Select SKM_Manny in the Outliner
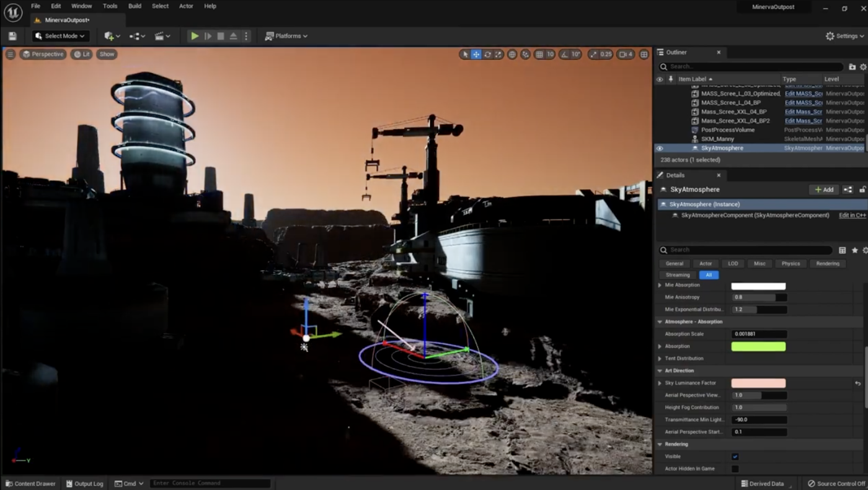The height and width of the screenshot is (490, 868). [x=717, y=139]
